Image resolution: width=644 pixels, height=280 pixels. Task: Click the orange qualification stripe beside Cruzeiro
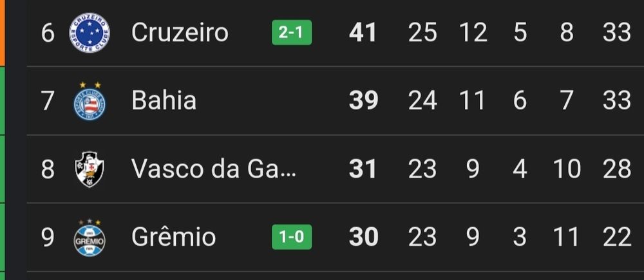click(x=3, y=33)
